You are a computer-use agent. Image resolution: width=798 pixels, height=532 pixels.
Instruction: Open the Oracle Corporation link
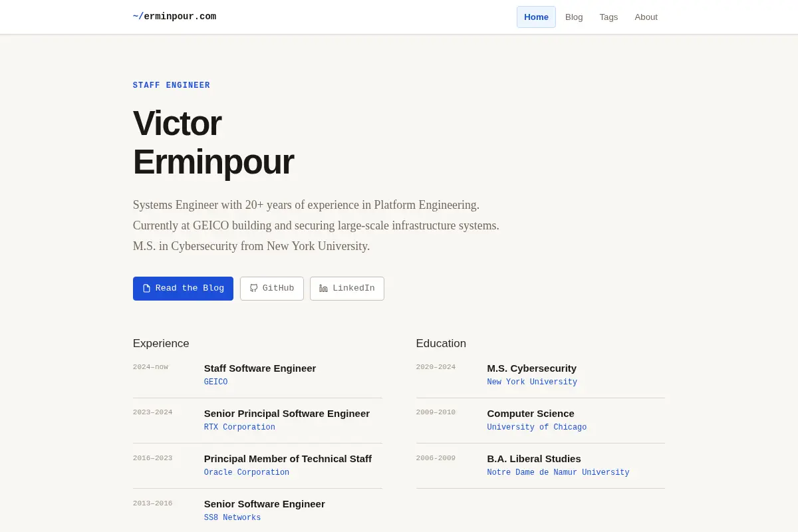click(247, 473)
